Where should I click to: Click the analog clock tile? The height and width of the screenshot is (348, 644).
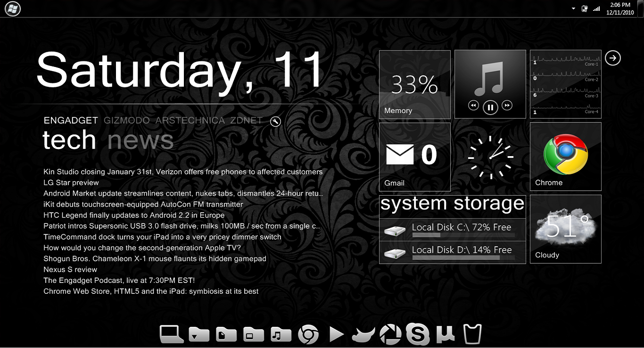click(490, 157)
